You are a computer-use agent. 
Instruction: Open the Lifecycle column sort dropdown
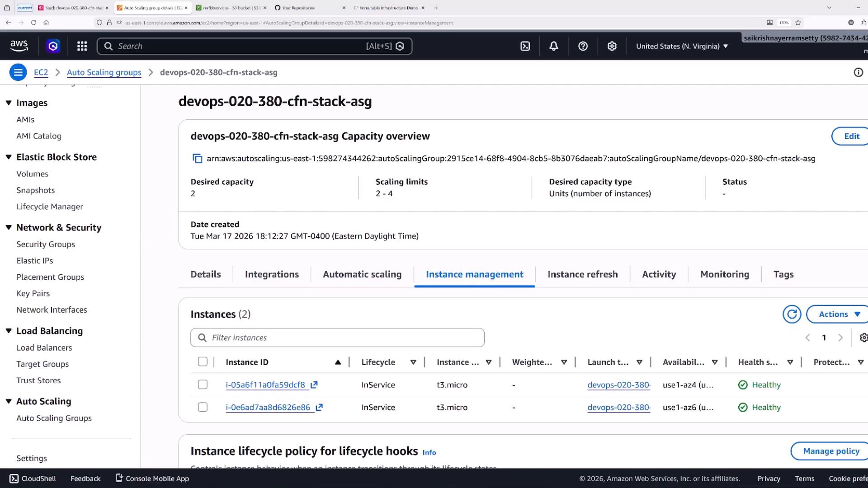[x=413, y=362]
